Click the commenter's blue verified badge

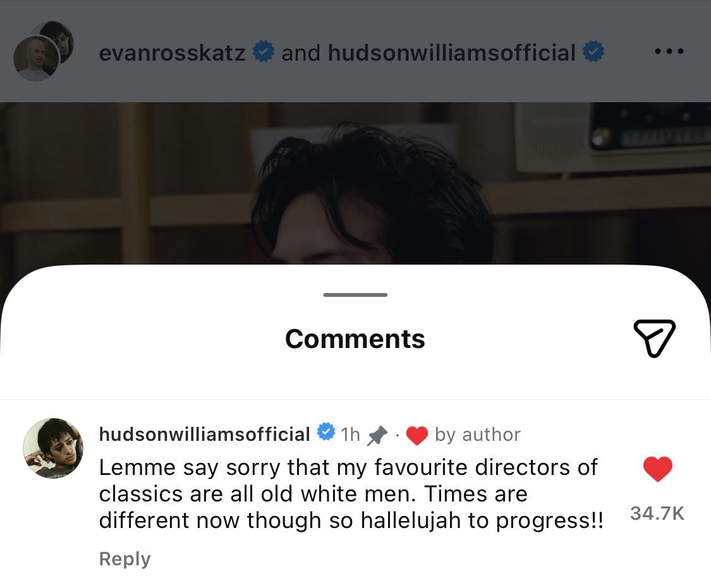[325, 432]
